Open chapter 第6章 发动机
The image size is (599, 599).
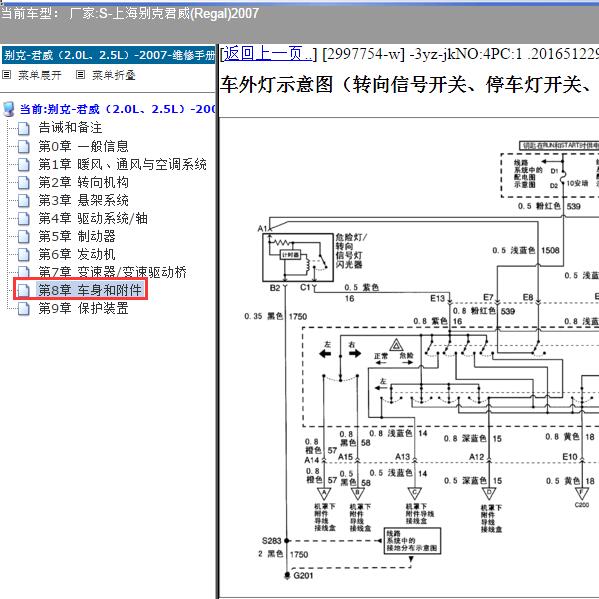[77, 254]
